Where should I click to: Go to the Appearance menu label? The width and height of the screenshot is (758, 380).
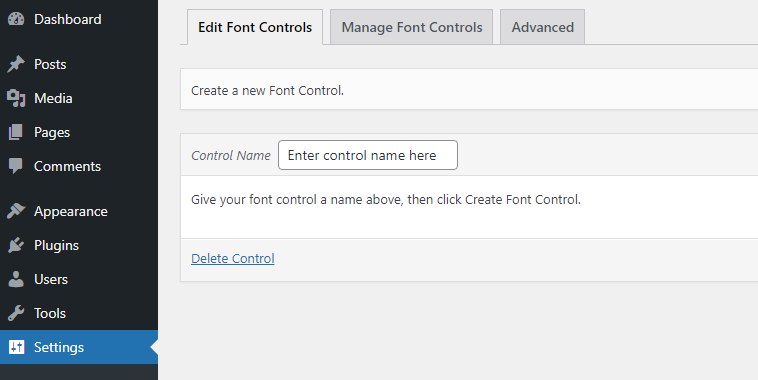click(71, 212)
